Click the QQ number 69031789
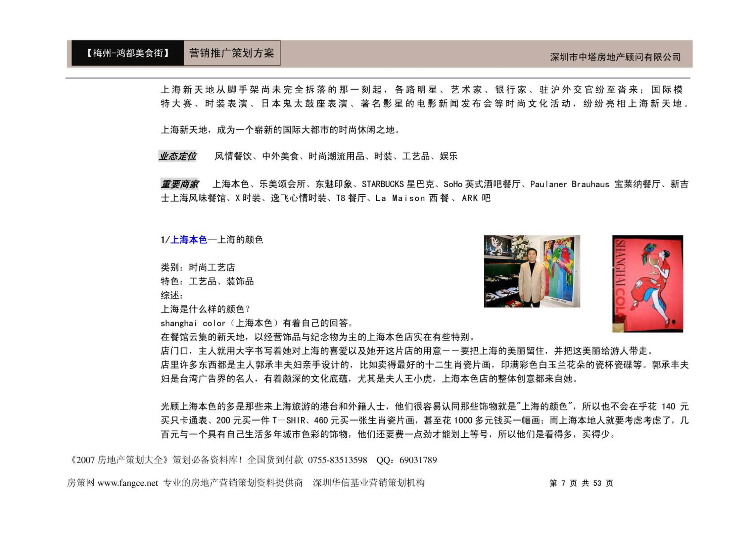This screenshot has width=756, height=535. (418, 460)
